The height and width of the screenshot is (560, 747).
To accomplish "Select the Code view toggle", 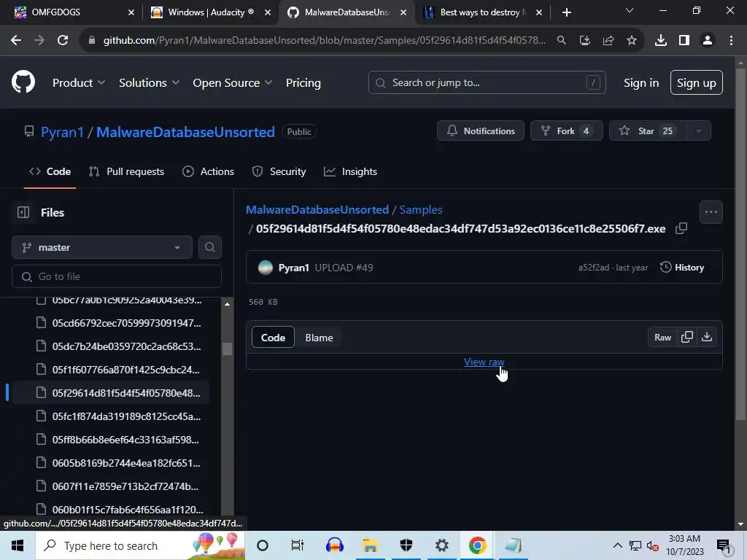I will pos(273,338).
